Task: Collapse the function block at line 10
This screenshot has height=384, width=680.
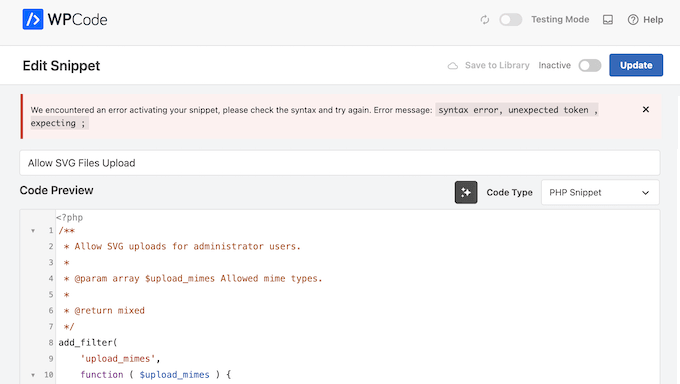Action: [33, 375]
